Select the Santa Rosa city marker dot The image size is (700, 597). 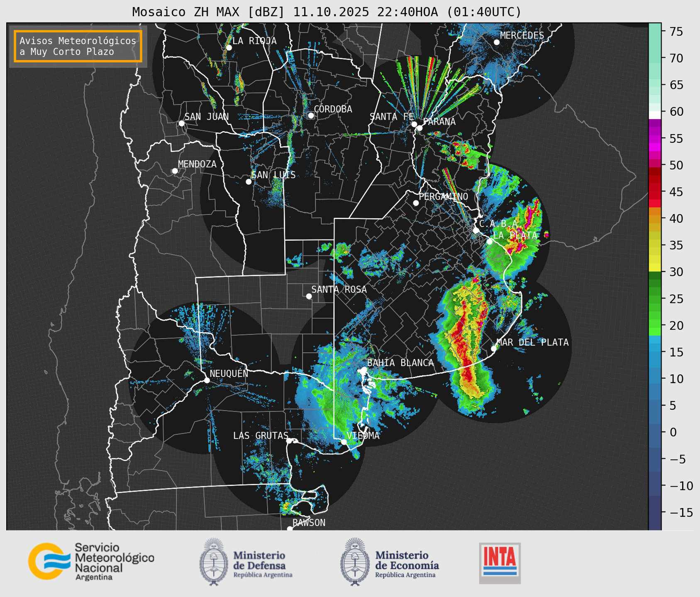point(309,296)
